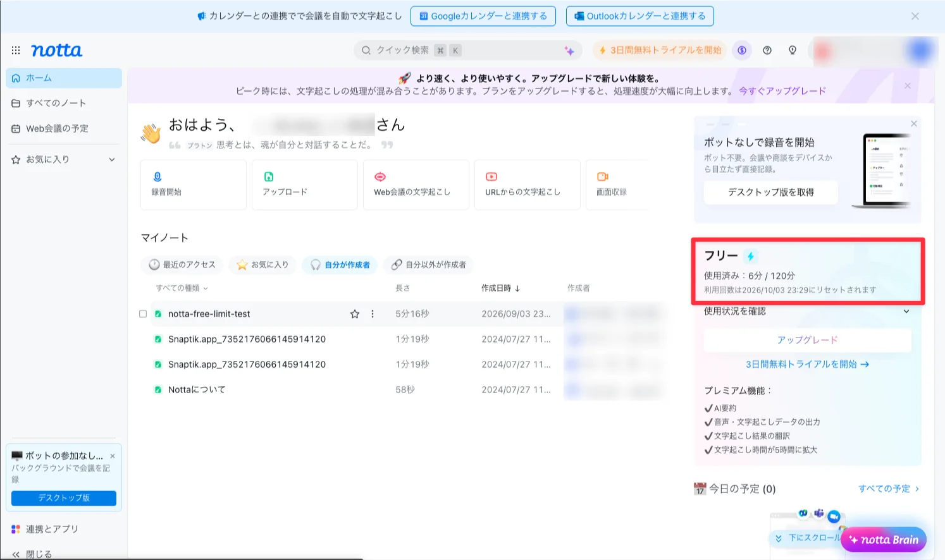Click 3日間無料トライアルを開始 arrow link in plan panel
The image size is (945, 560).
click(x=808, y=364)
